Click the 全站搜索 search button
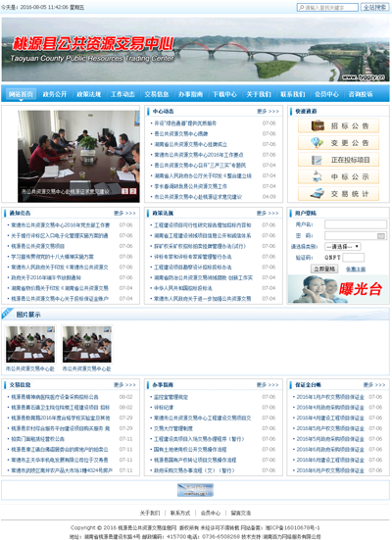This screenshot has width=392, height=540. 374,7
